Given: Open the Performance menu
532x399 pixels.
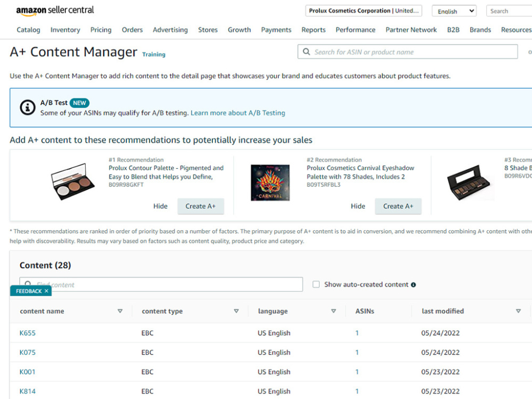Looking at the screenshot, I should tap(355, 30).
